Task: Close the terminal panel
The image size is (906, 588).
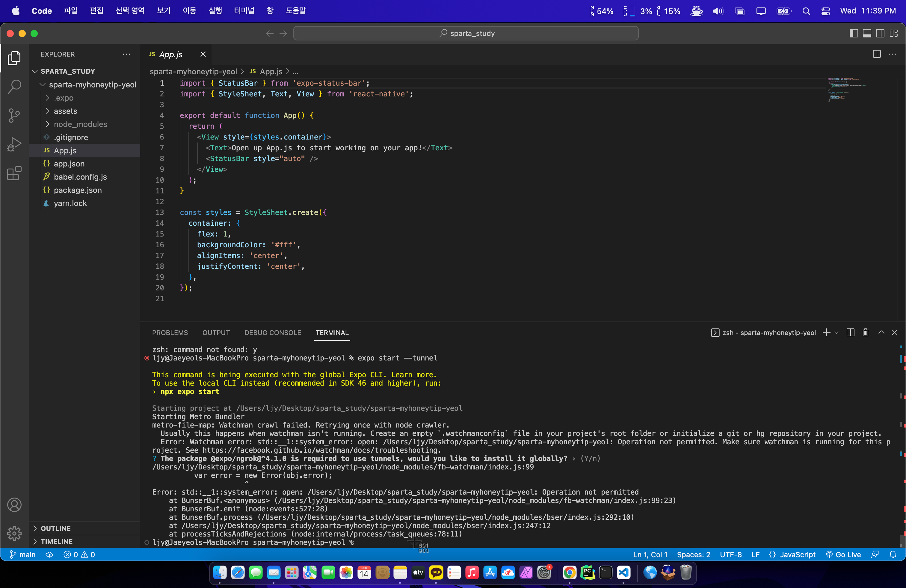Action: click(895, 333)
